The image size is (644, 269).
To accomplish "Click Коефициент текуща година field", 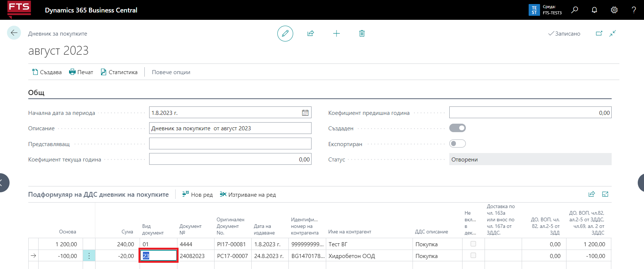I will [230, 159].
